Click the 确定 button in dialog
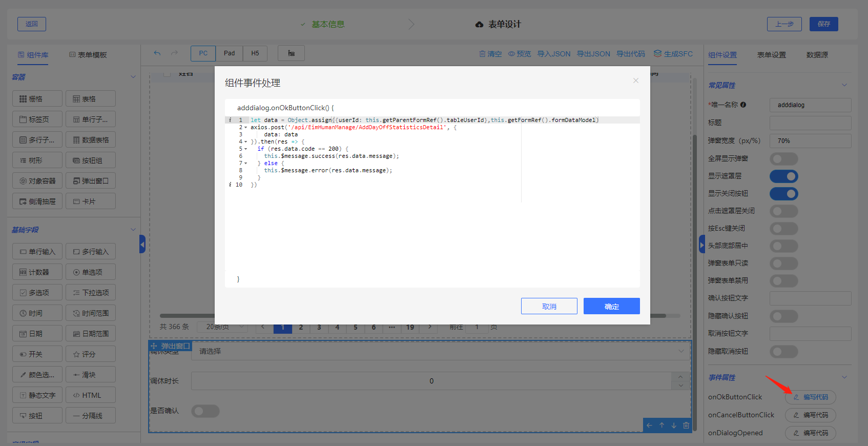Viewport: 868px width, 446px height. pos(611,306)
